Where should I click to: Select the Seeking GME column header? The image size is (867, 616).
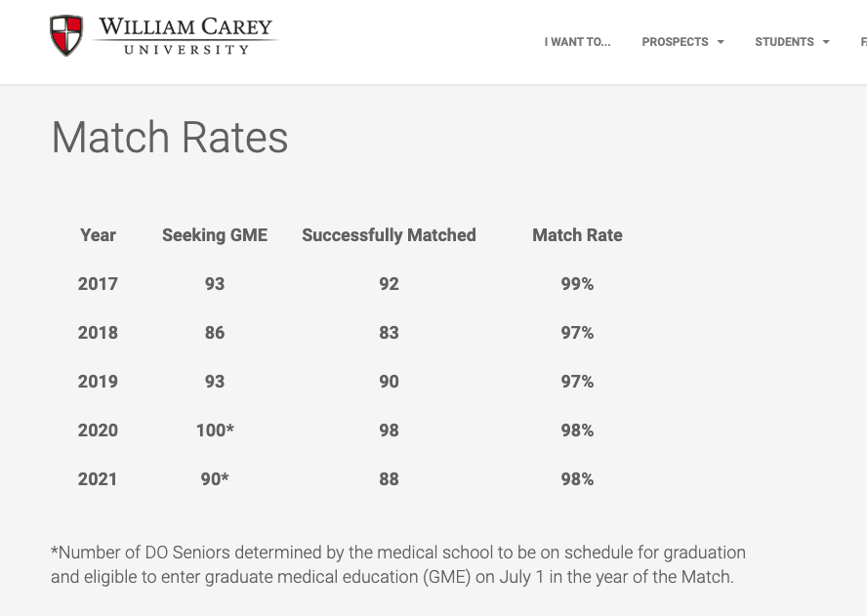pos(215,235)
